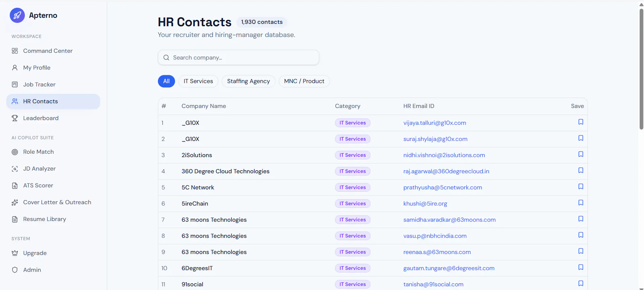Click the Command Center grid icon
The height and width of the screenshot is (290, 644).
[x=15, y=51]
